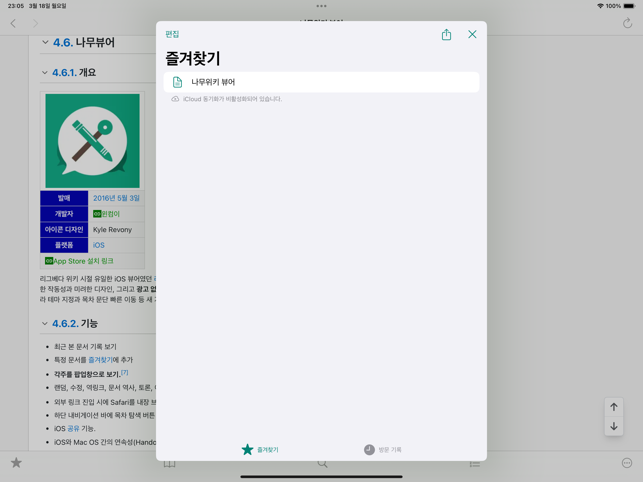Tap the share icon in favorites panel

click(x=446, y=35)
